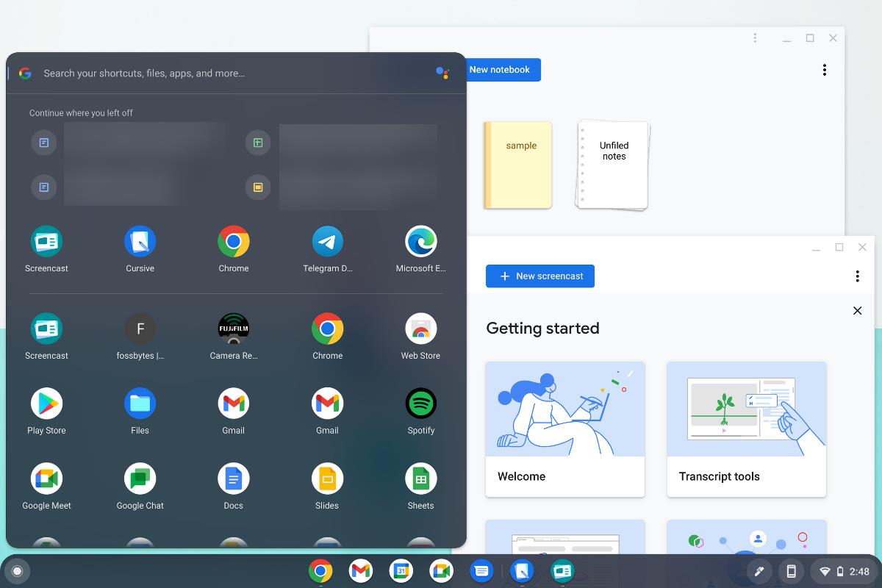Image resolution: width=882 pixels, height=588 pixels.
Task: Launch the Web Store app
Action: click(x=420, y=329)
